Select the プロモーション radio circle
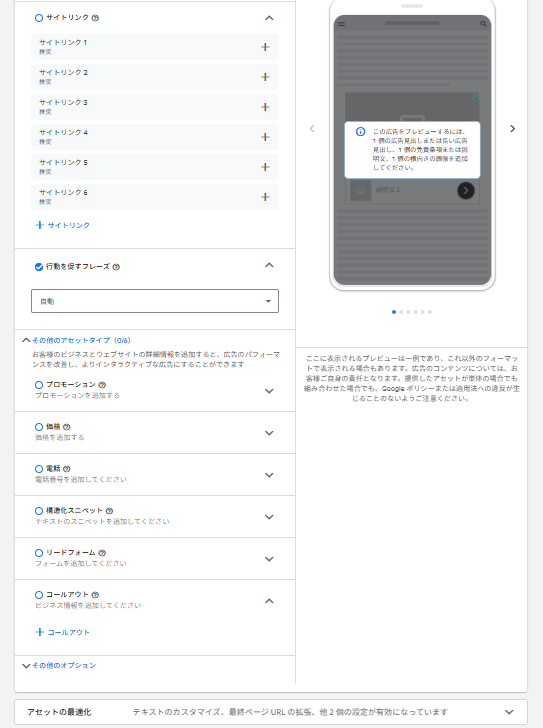The image size is (543, 728). click(39, 385)
